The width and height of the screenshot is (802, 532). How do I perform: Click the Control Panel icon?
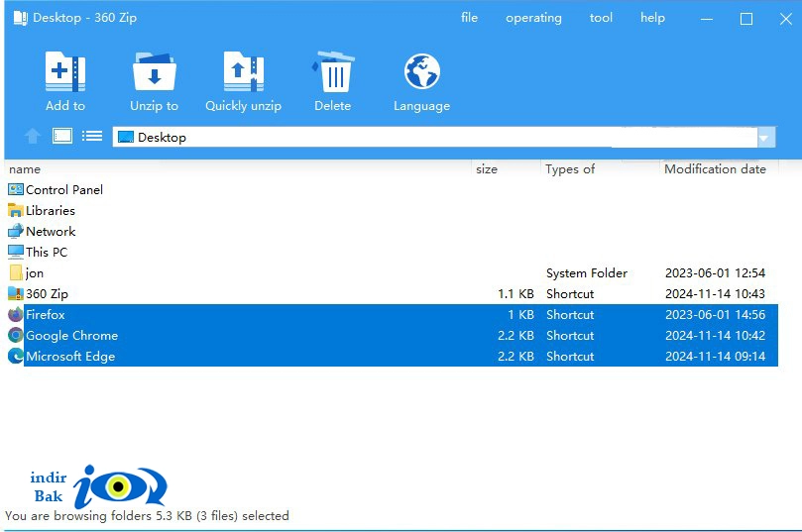click(16, 189)
